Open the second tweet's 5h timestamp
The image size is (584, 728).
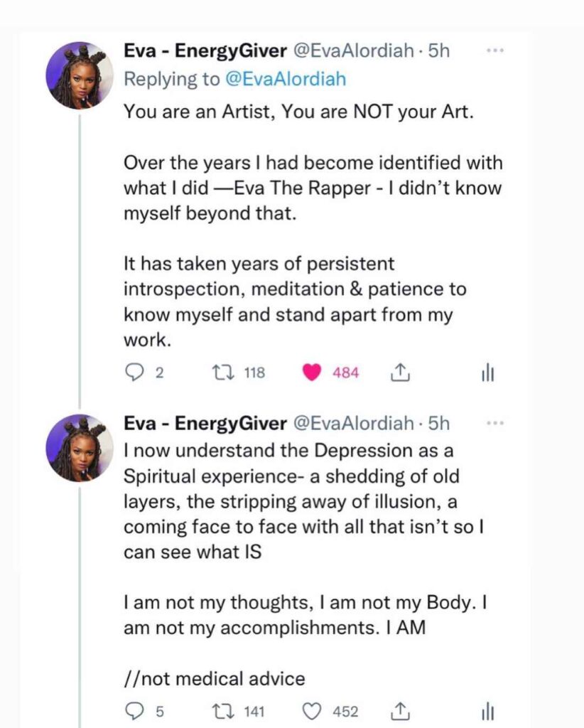[x=438, y=424]
